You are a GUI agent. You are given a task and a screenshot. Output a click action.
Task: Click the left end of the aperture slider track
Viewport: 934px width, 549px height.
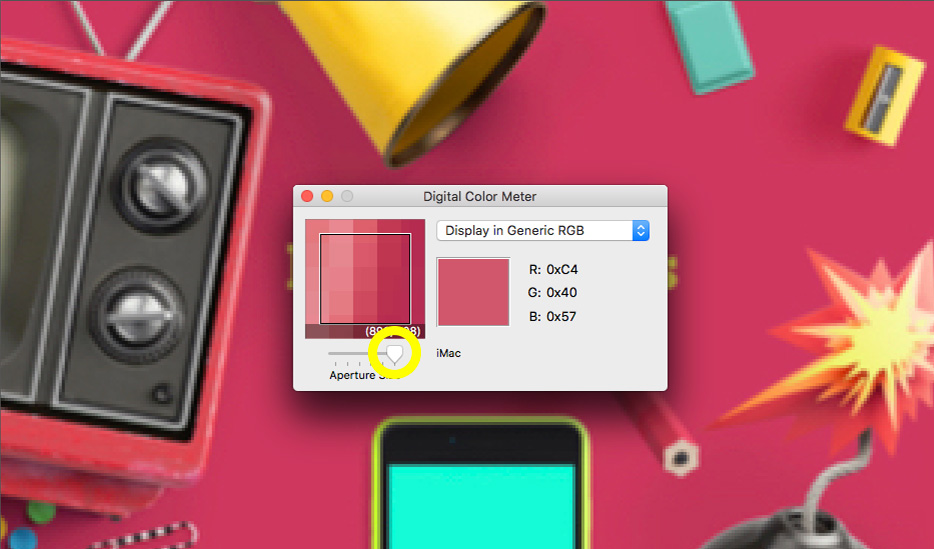pyautogui.click(x=332, y=353)
